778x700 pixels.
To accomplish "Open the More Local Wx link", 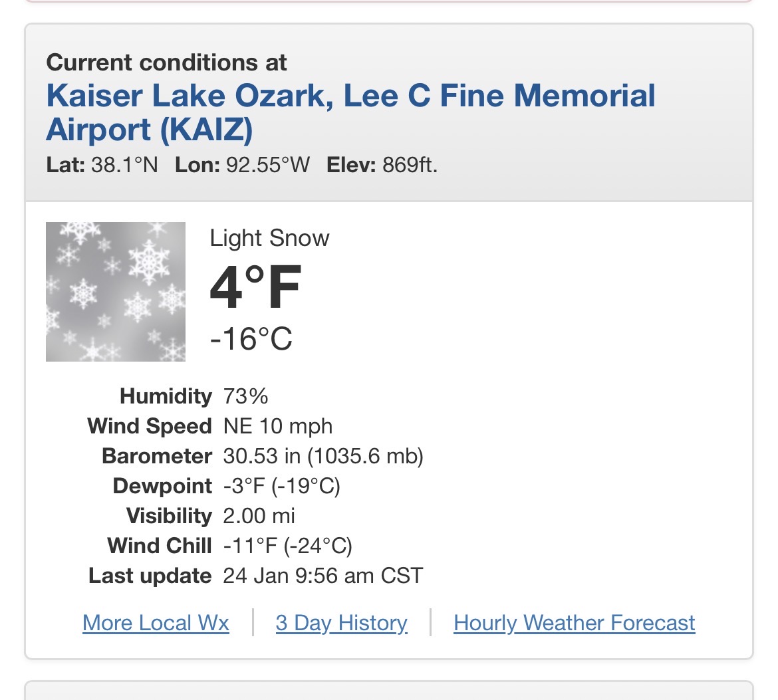I will pyautogui.click(x=156, y=623).
